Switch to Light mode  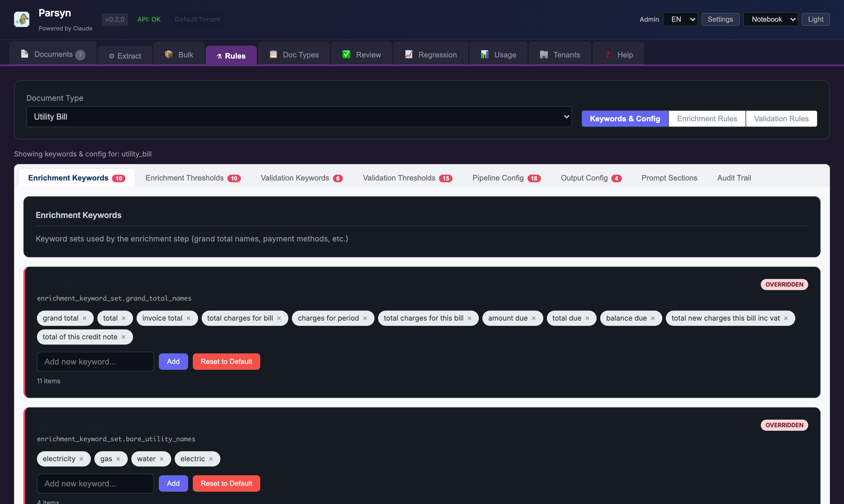[816, 19]
